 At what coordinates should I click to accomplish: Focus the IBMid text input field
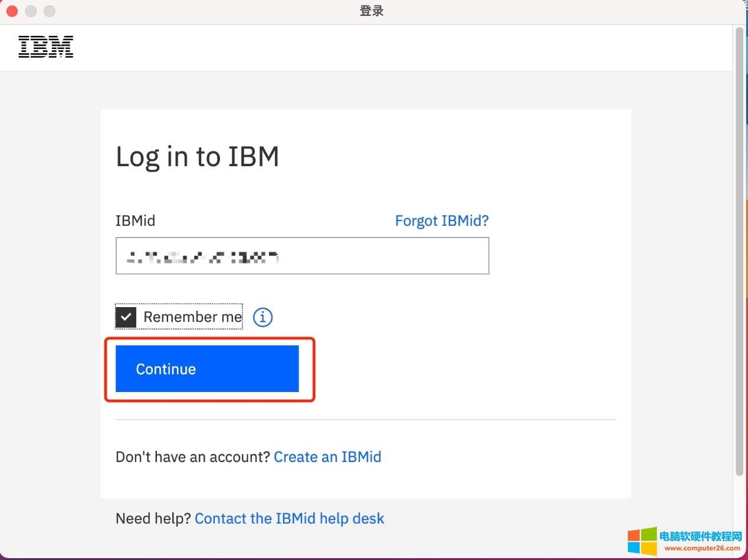[x=302, y=256]
